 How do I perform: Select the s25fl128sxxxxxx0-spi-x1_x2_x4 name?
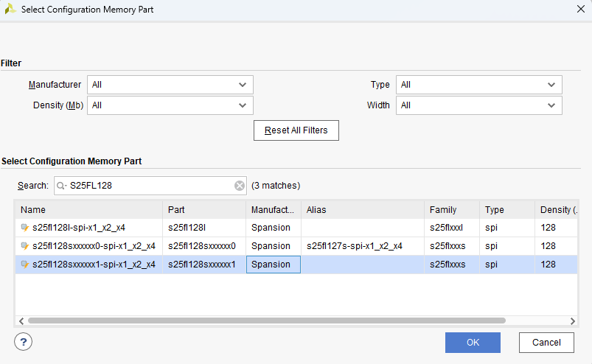coord(94,246)
